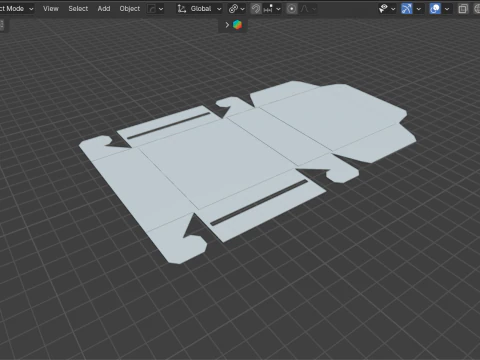
Task: Toggle the snap magnet button
Action: 256,9
